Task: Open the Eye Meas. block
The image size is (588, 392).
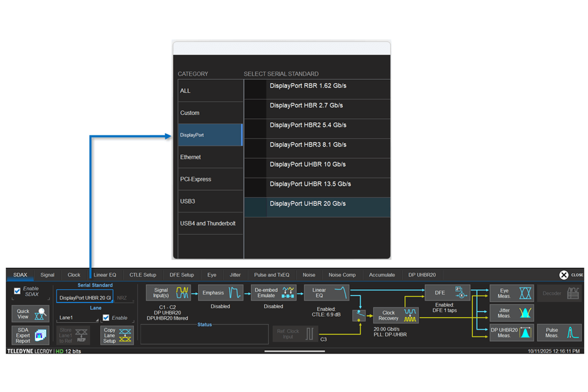Action: [x=512, y=293]
